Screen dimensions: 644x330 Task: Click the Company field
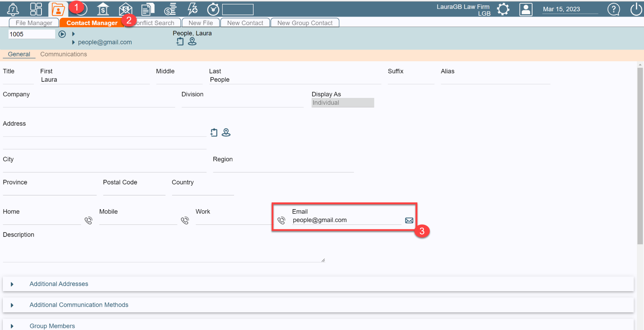[x=89, y=103]
